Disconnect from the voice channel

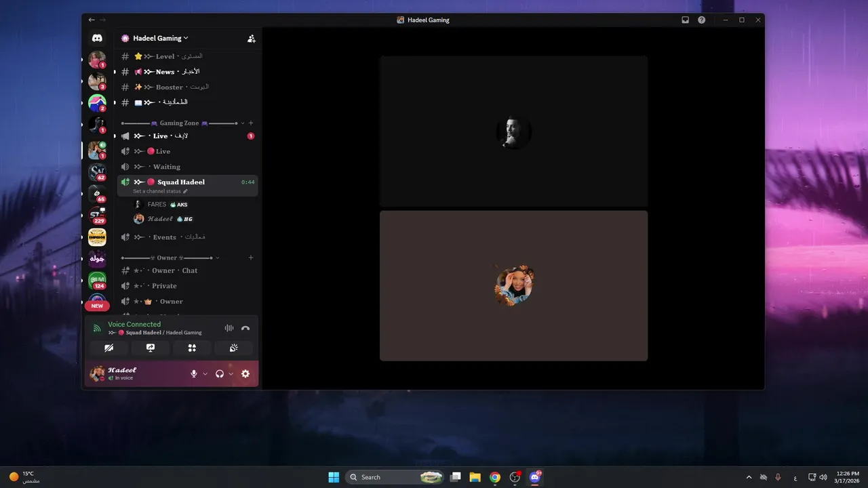pos(245,328)
